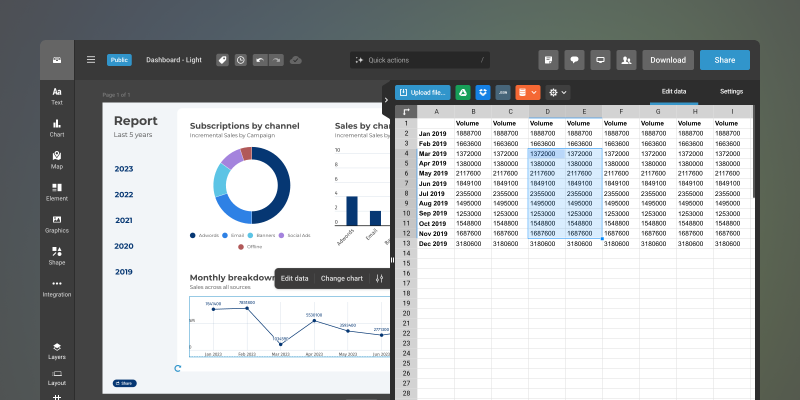Click the transpose corner icon of spreadsheet
This screenshot has height=400, width=800.
(406, 112)
